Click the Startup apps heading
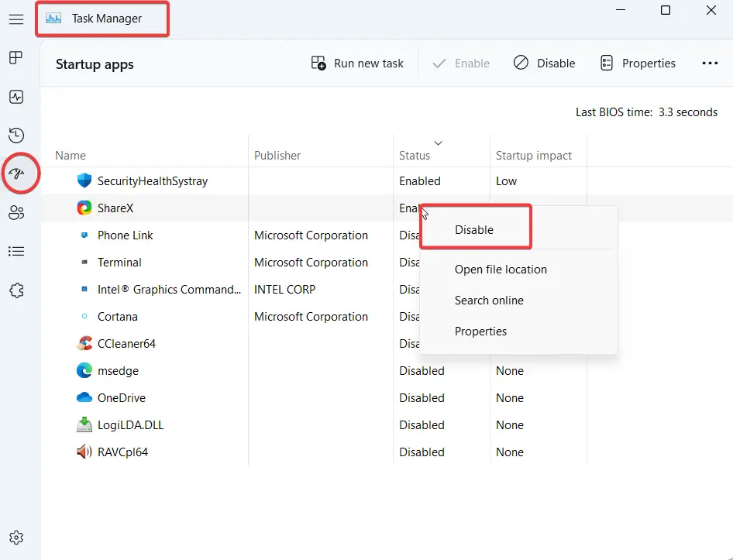The image size is (733, 560). [x=95, y=64]
